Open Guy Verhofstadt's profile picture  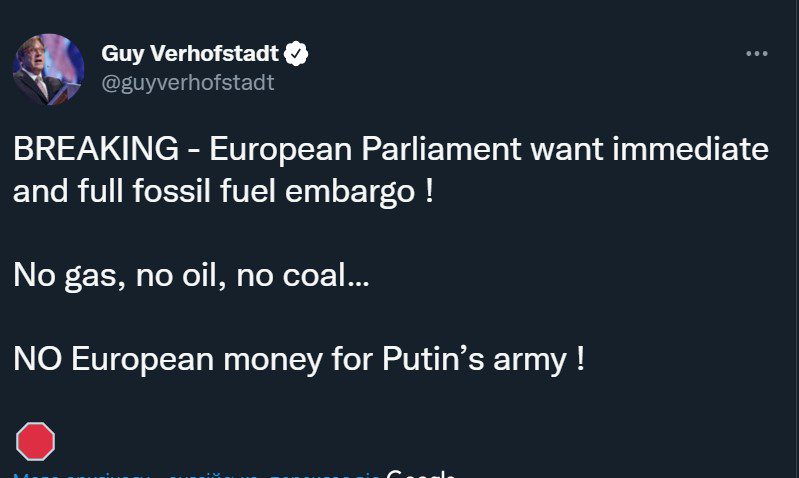click(x=48, y=69)
